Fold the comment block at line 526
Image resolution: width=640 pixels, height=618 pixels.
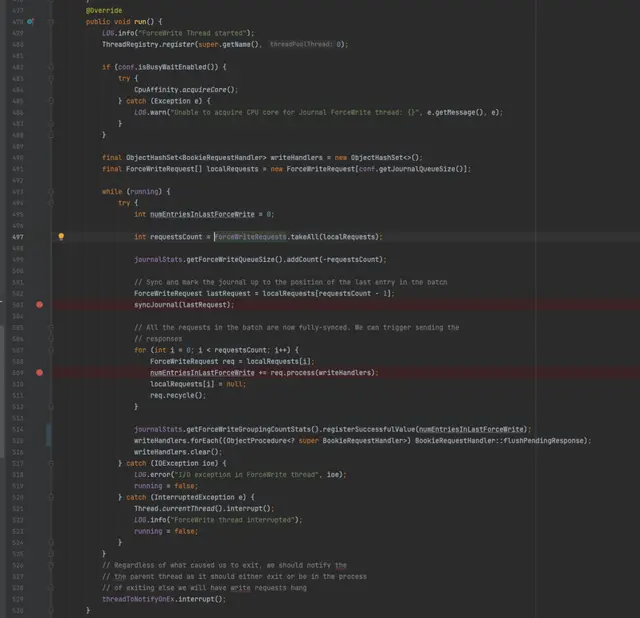point(51,565)
